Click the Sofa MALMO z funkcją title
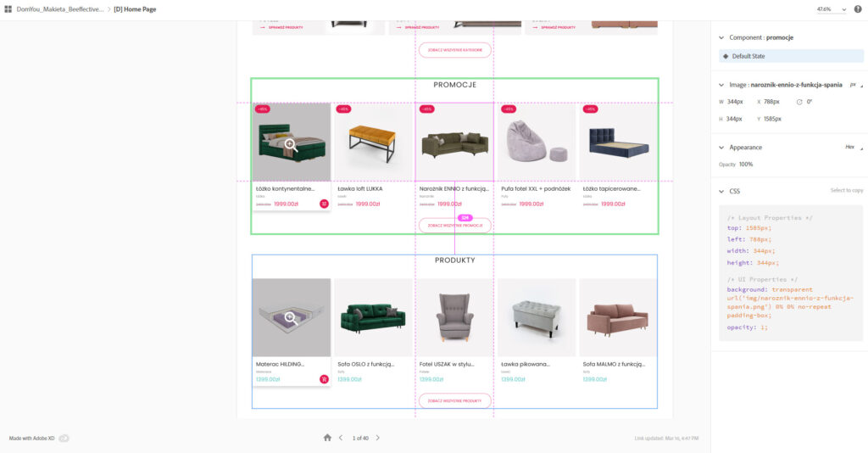This screenshot has height=453, width=868. click(x=614, y=365)
